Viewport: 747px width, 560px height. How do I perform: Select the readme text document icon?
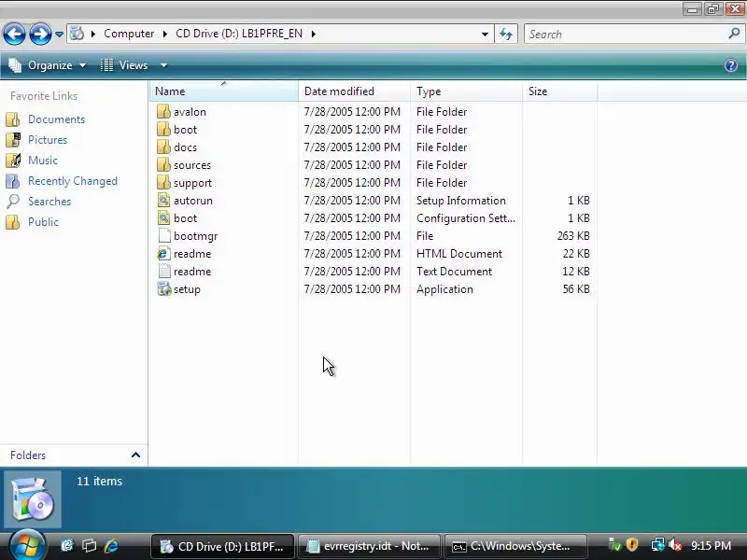[x=163, y=272]
